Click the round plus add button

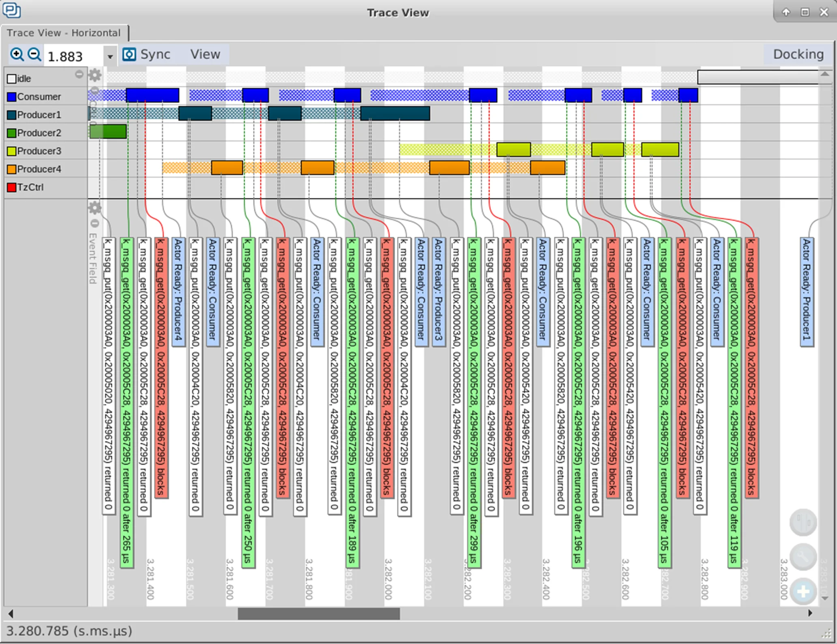pos(803,592)
